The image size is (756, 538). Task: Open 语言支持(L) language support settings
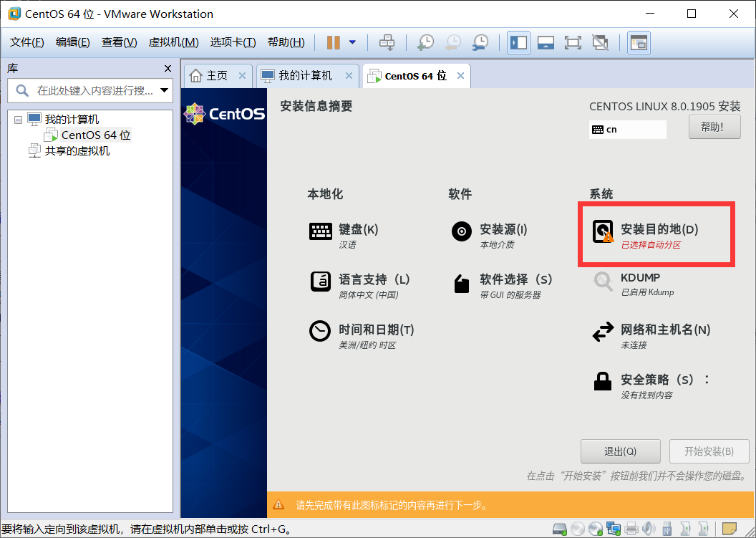(359, 286)
